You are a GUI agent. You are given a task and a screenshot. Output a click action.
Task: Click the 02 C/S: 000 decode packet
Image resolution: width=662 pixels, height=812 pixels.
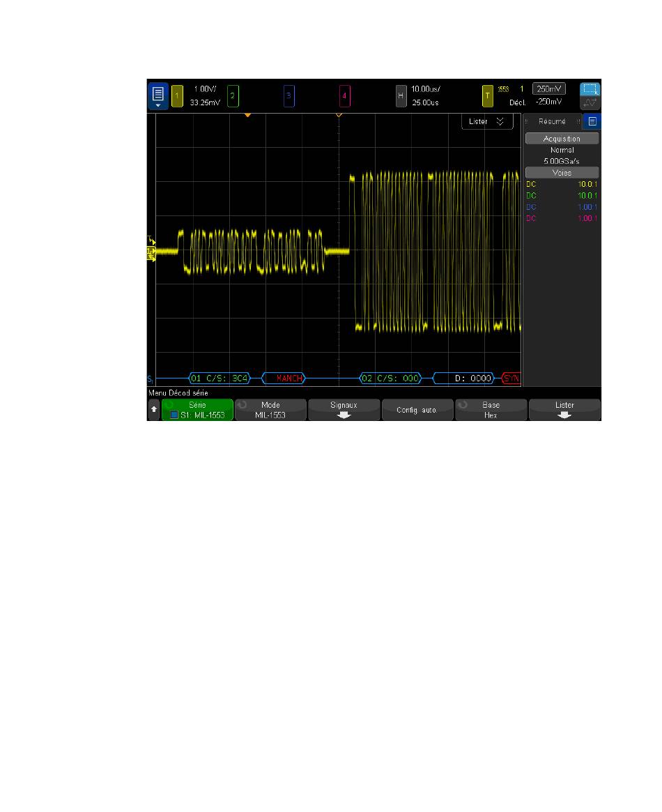coord(390,378)
